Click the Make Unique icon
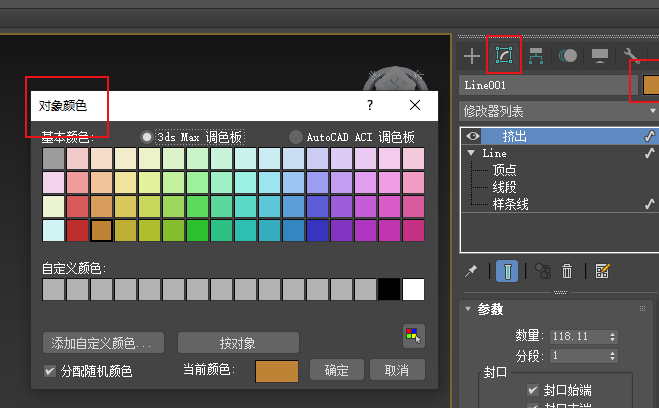The image size is (659, 408). (543, 271)
